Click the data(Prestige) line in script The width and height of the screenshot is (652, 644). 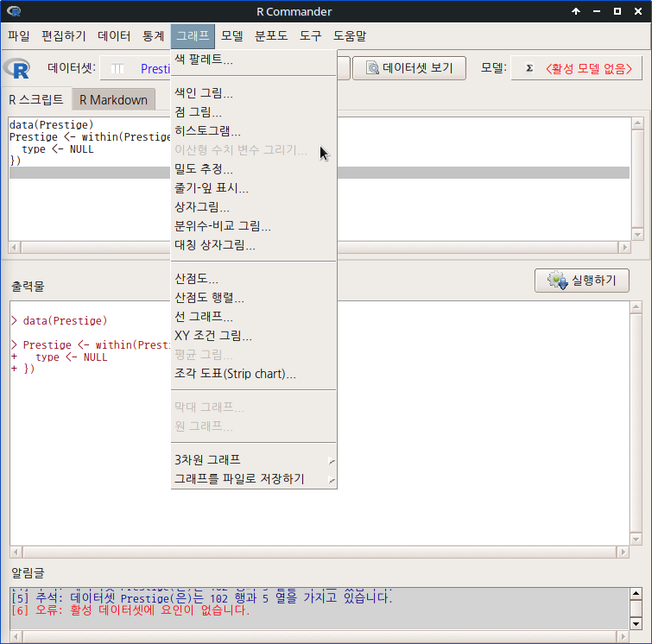51,124
